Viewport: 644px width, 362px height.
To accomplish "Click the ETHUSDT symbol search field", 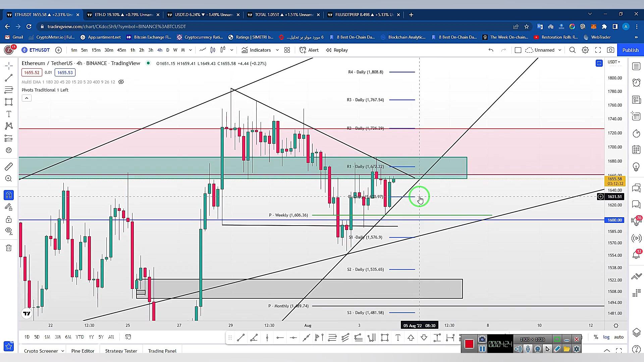I will (39, 50).
